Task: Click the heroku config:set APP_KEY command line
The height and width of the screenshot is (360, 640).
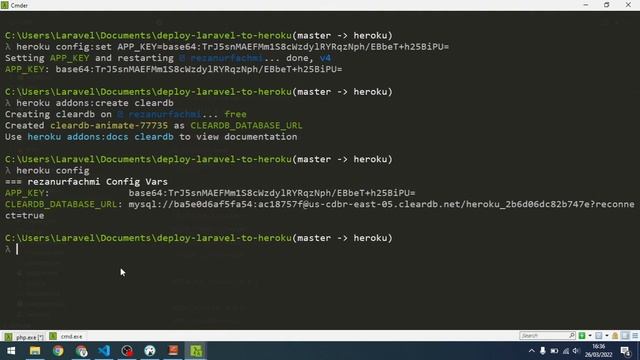Action: (232, 47)
